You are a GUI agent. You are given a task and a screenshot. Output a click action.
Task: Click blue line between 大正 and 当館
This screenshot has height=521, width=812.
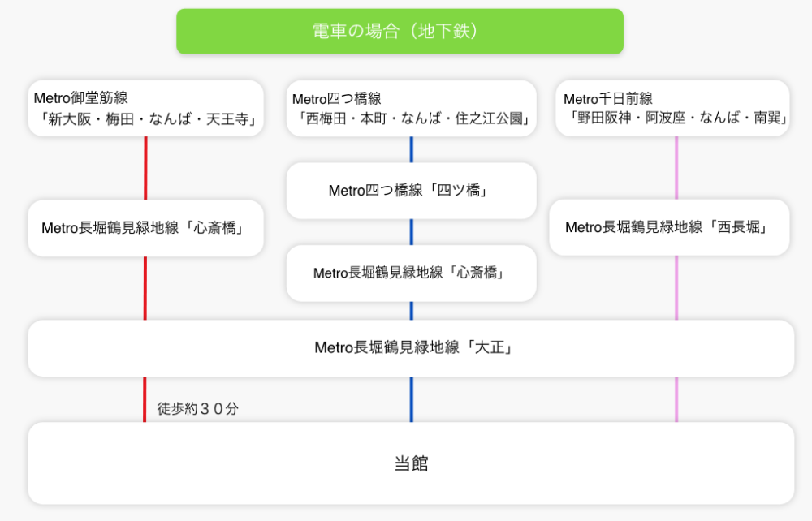[x=411, y=399]
